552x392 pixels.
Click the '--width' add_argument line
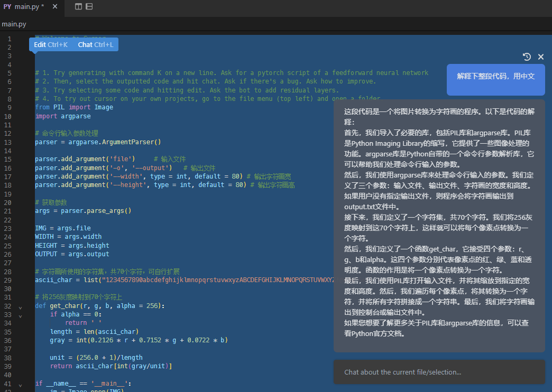click(163, 176)
